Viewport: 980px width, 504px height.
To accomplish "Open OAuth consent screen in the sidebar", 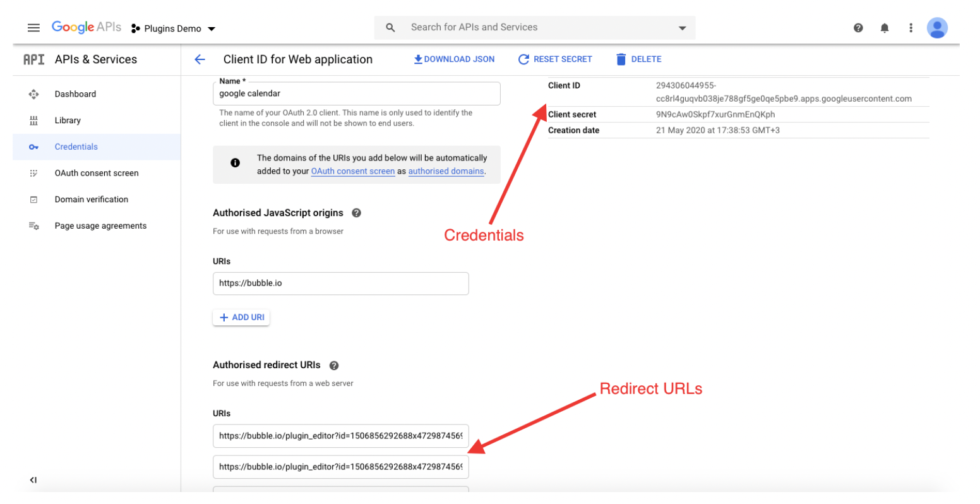I will pos(97,173).
